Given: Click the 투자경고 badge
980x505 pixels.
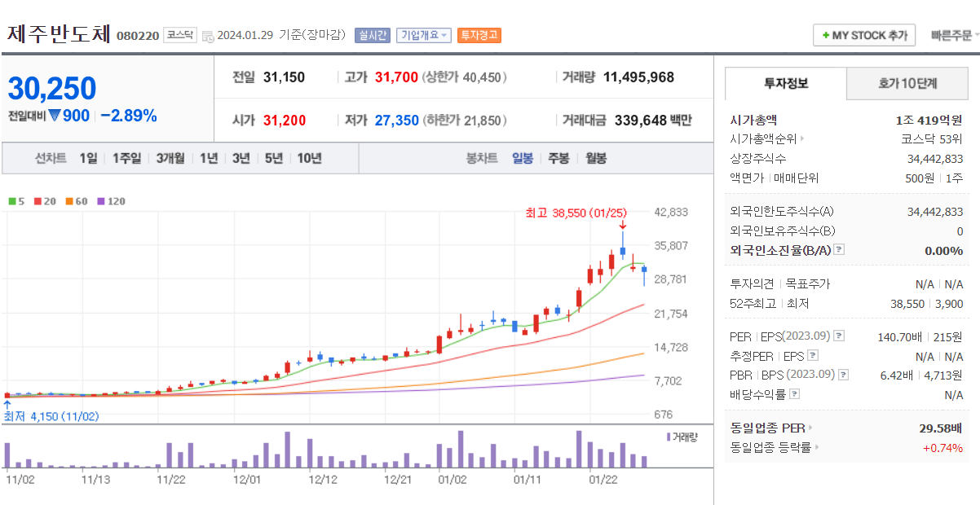Looking at the screenshot, I should point(479,35).
